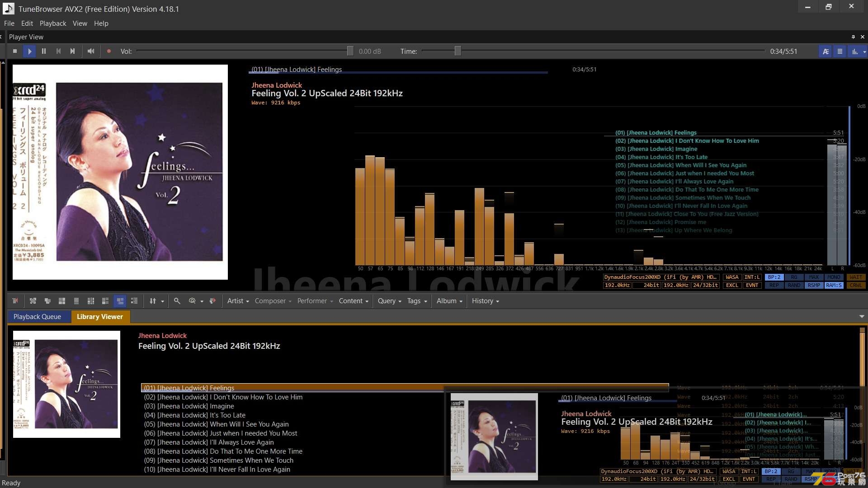Select track (08) Do That To Me One More Time in library
Image resolution: width=868 pixels, height=488 pixels.
223,451
